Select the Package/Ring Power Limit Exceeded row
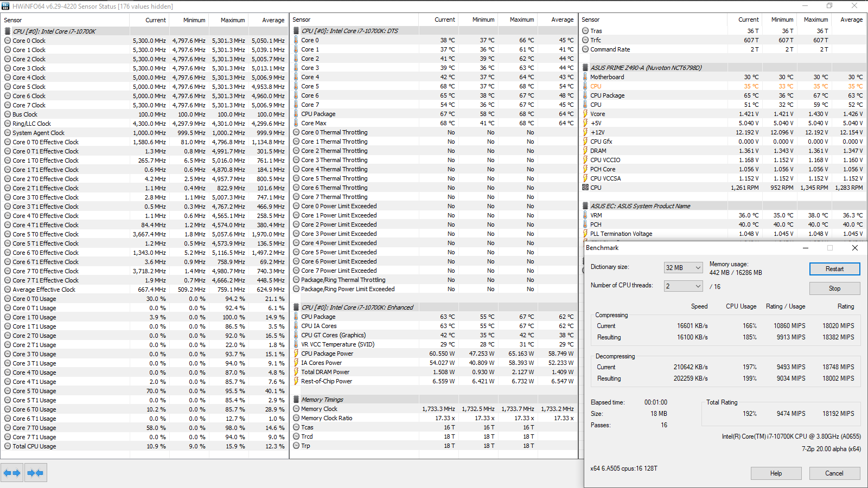 (x=434, y=289)
